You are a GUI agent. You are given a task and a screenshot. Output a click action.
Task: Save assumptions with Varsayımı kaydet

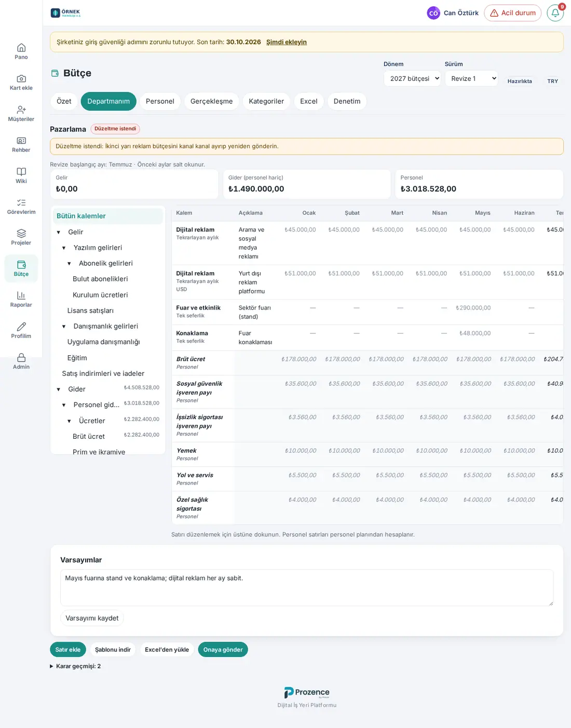[x=92, y=618]
